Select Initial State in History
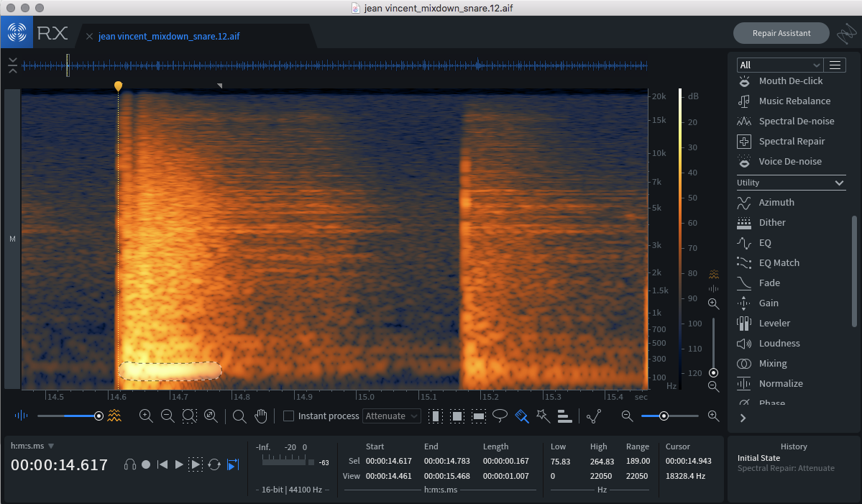This screenshot has height=504, width=862. [758, 458]
